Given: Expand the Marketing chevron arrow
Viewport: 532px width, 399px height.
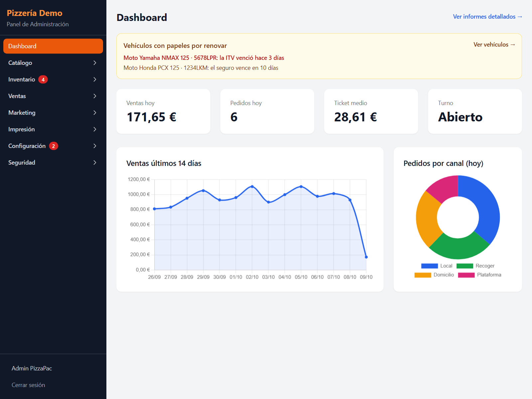Looking at the screenshot, I should click(x=95, y=113).
